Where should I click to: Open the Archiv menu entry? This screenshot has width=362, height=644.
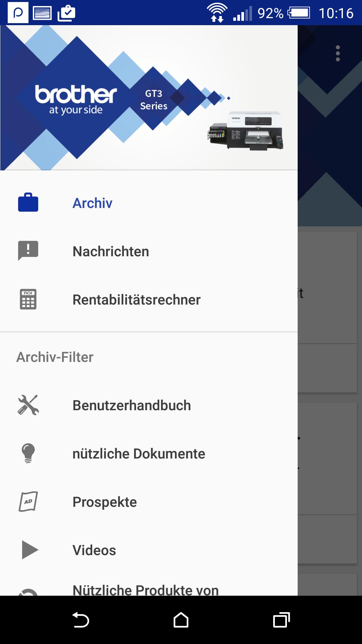[x=149, y=203]
